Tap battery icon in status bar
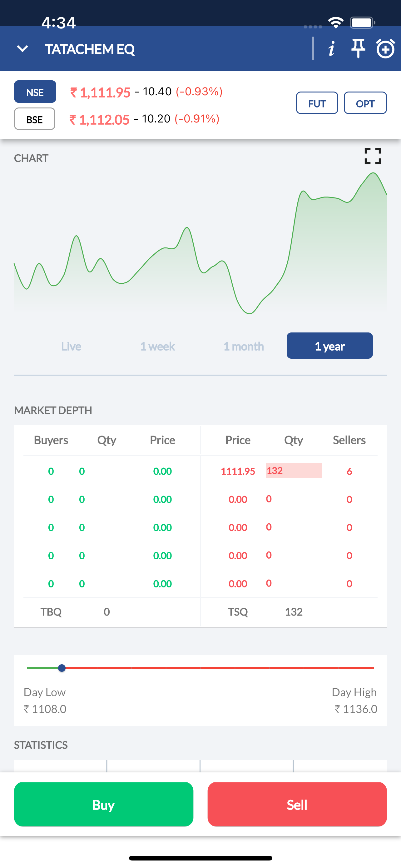The height and width of the screenshot is (868, 401). click(362, 22)
